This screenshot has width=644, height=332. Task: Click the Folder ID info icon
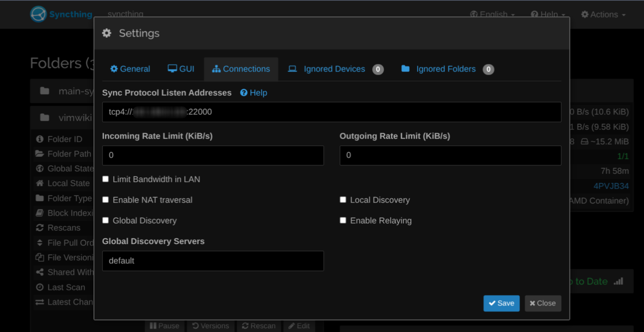coord(40,139)
